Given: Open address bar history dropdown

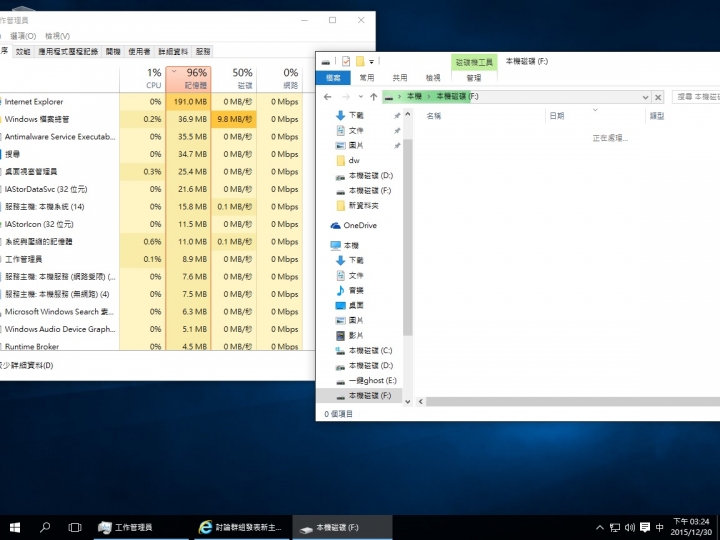Looking at the screenshot, I should coord(645,97).
